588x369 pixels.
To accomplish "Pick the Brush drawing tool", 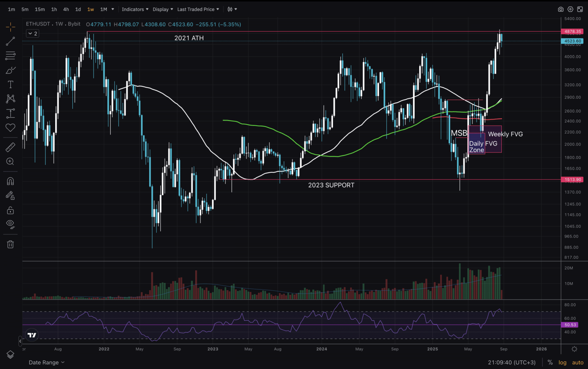I will tap(10, 70).
